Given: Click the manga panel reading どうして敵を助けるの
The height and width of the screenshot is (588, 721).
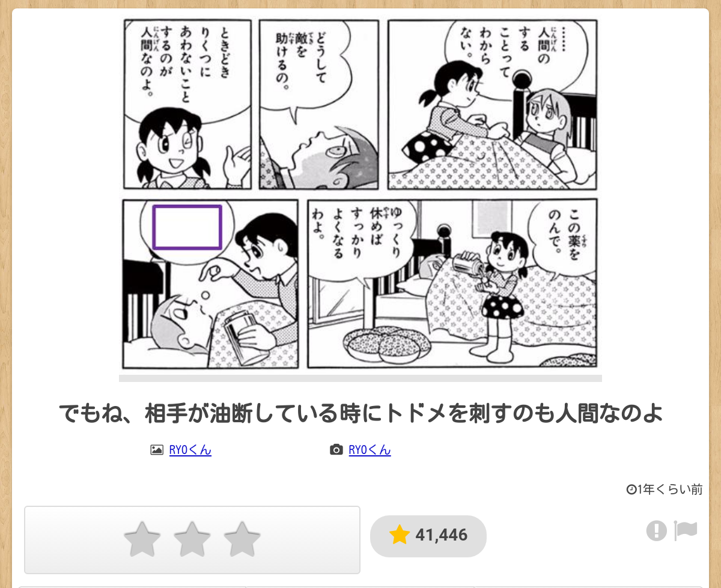Looking at the screenshot, I should pos(320,105).
